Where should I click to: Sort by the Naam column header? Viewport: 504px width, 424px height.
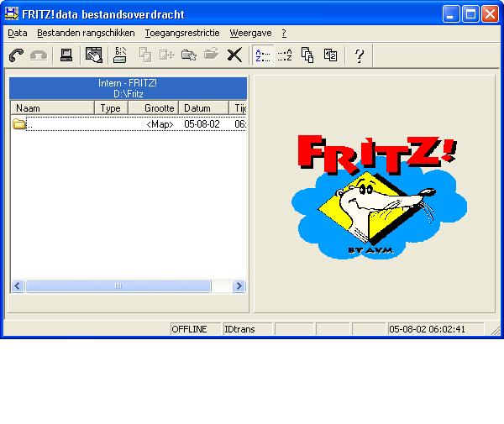coord(53,108)
